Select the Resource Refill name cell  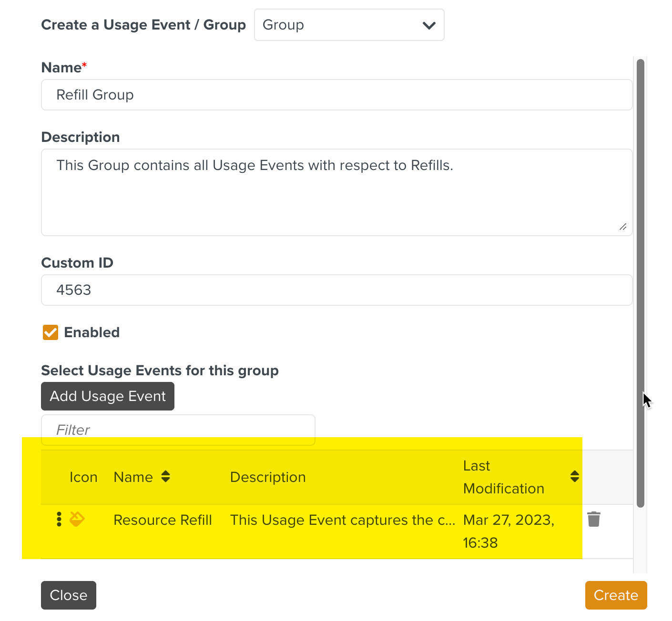(163, 520)
